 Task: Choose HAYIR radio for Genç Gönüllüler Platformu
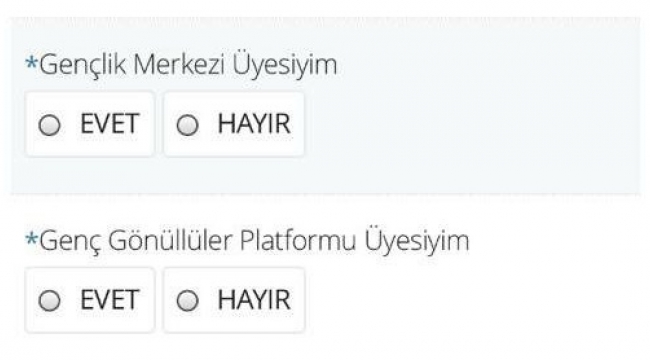pos(187,301)
